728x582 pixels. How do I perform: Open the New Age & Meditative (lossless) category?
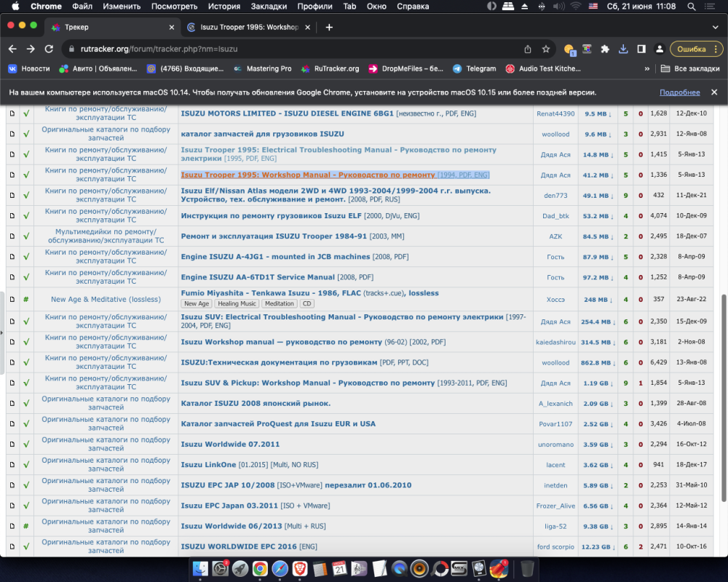click(106, 299)
